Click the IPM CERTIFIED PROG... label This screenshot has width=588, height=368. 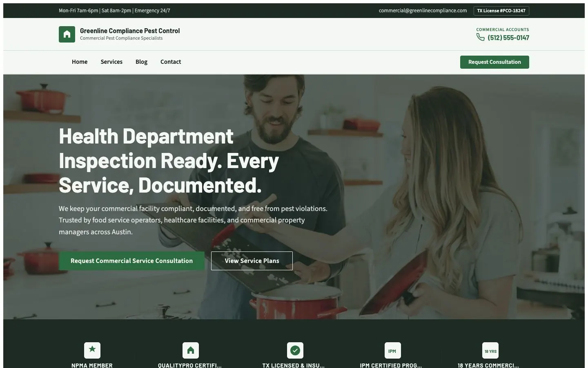click(391, 366)
